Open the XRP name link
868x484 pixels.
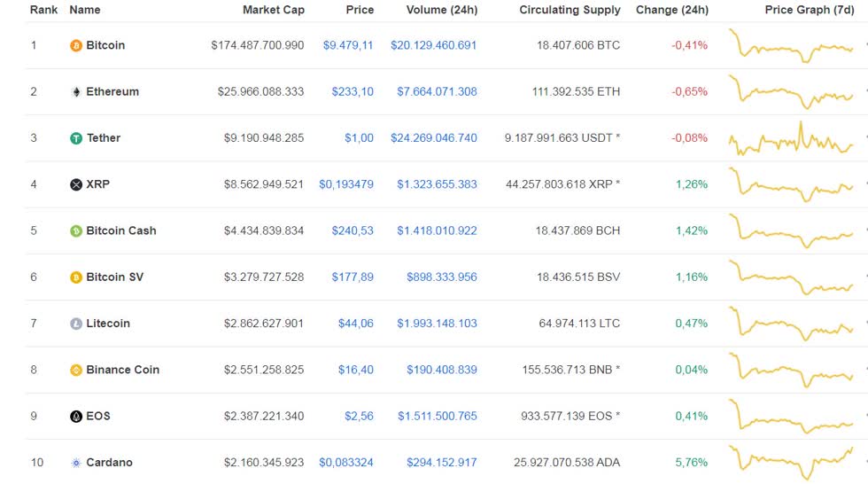coord(97,184)
